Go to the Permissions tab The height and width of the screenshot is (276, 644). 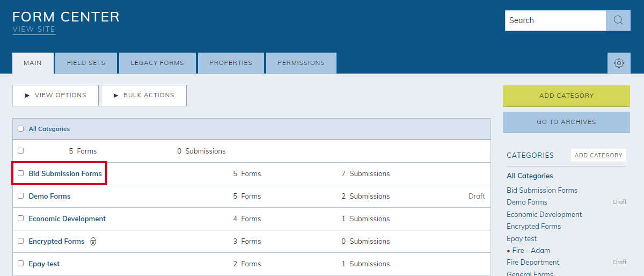(301, 63)
